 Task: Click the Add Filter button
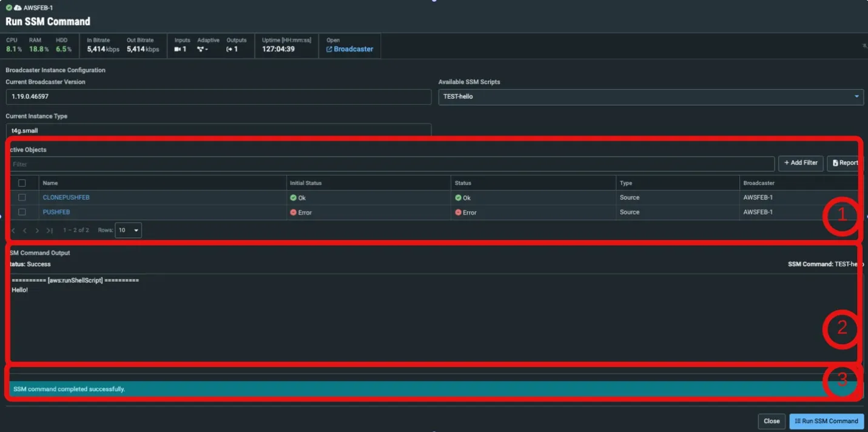pos(801,163)
